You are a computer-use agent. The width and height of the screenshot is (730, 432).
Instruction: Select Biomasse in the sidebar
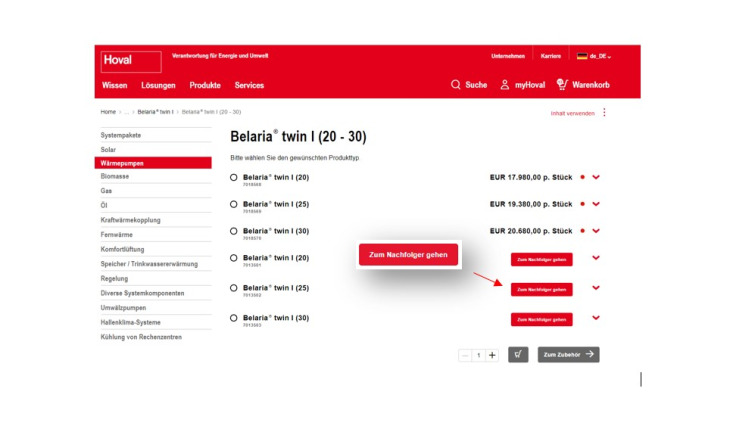[x=115, y=176]
